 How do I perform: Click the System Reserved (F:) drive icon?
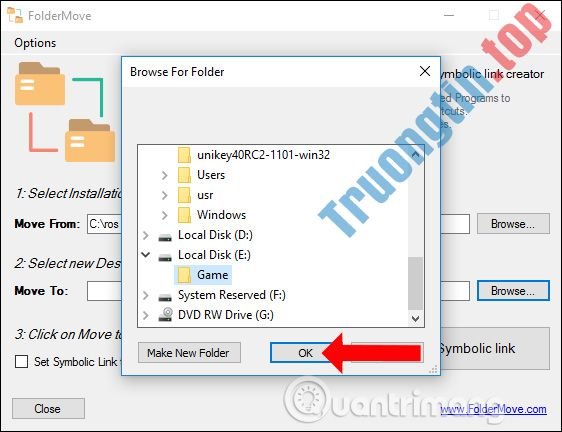165,297
